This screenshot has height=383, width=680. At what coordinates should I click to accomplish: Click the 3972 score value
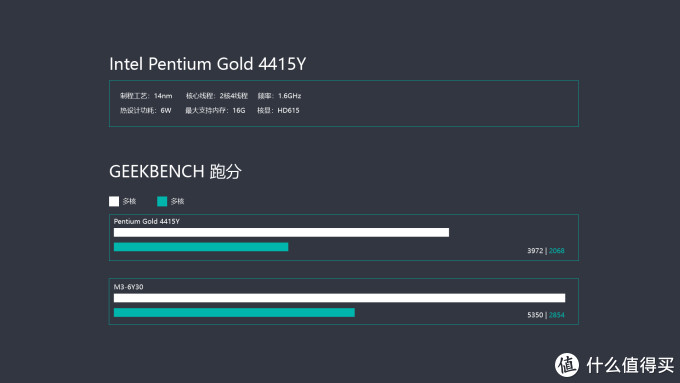(x=535, y=251)
